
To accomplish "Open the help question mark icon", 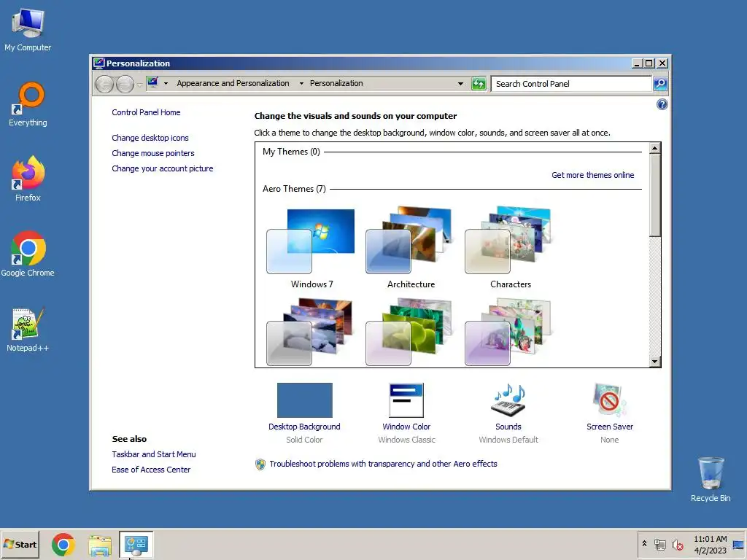I will [662, 104].
